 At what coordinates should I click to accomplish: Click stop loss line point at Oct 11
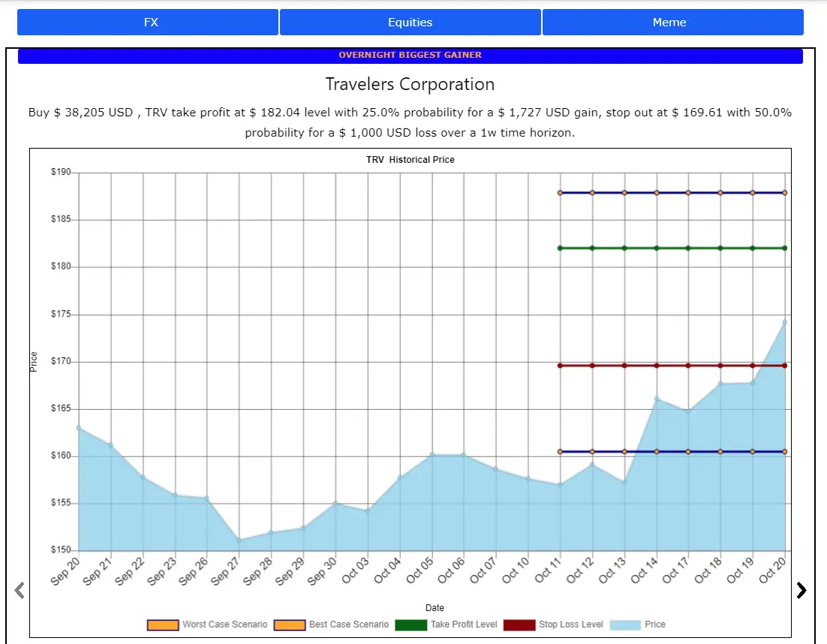560,366
